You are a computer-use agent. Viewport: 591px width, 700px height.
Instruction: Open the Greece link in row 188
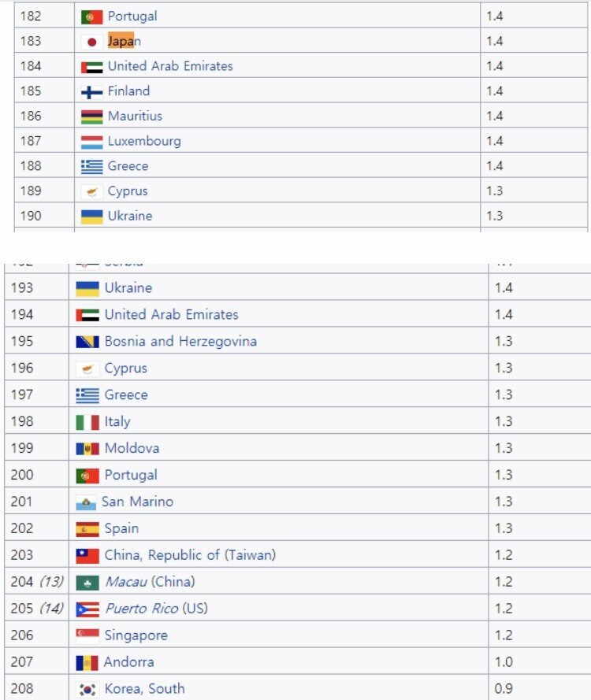click(128, 166)
